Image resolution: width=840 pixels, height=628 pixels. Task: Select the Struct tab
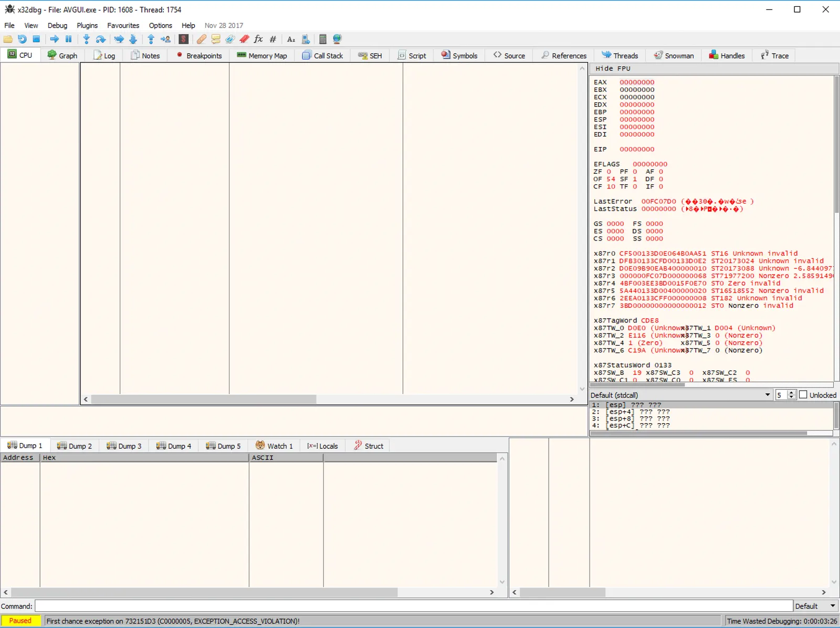tap(369, 446)
